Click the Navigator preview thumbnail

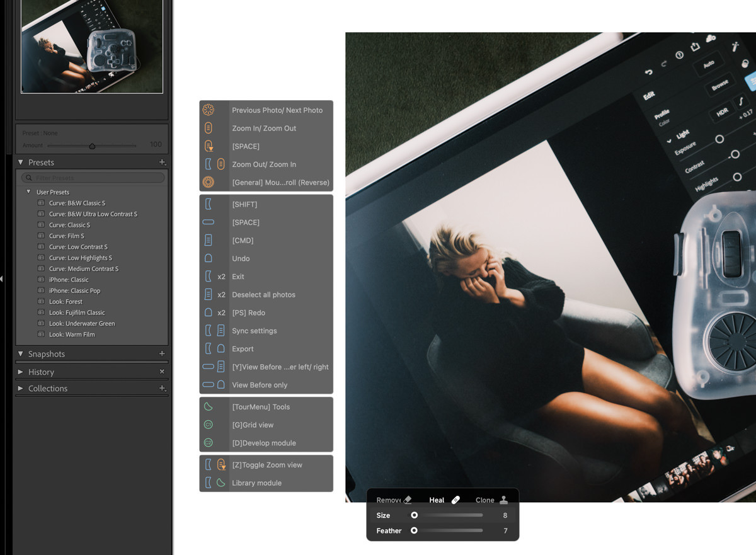(91, 47)
